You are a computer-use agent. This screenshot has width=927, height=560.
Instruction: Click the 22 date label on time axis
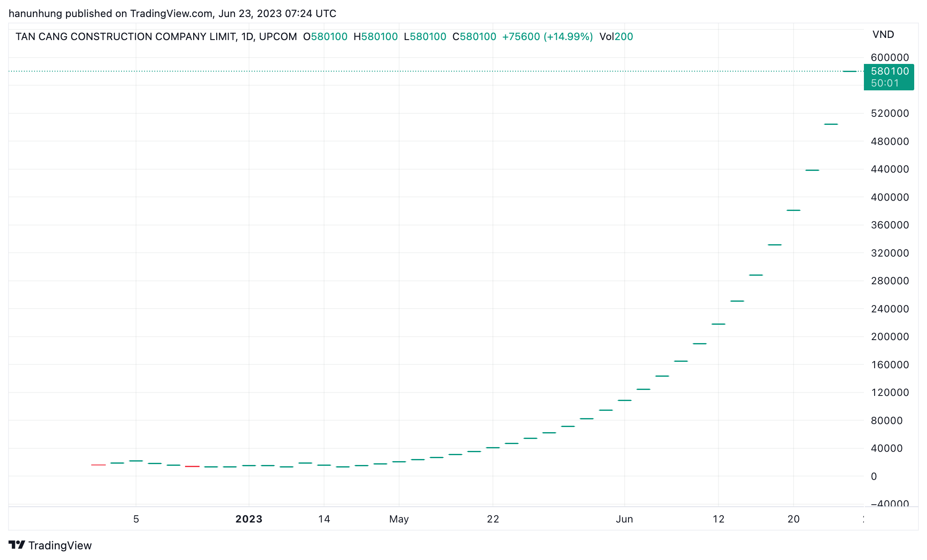click(493, 519)
